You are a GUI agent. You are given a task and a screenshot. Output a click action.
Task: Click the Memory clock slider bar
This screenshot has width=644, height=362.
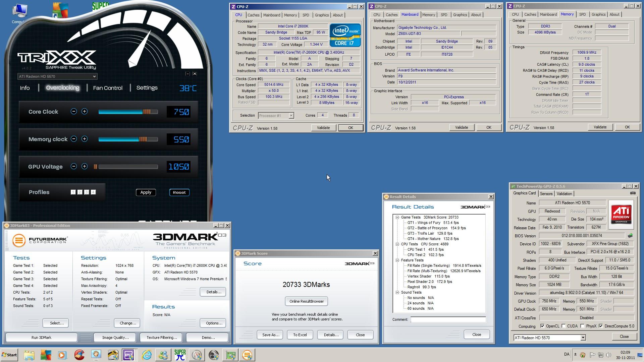click(x=128, y=139)
